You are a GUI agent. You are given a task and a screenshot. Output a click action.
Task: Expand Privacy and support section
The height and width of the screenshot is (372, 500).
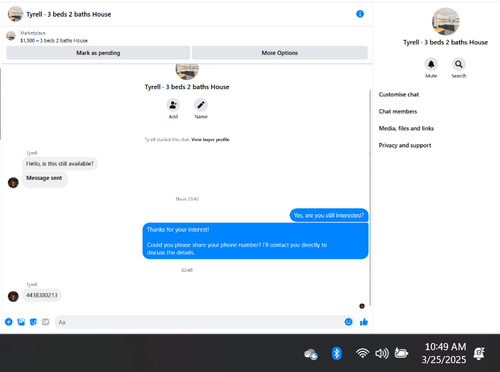405,145
